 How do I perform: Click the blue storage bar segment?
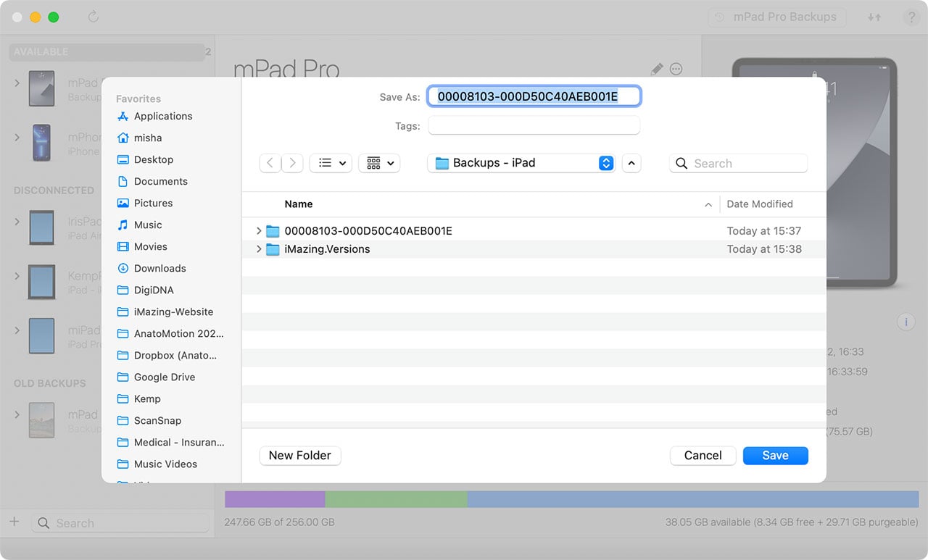pos(693,499)
